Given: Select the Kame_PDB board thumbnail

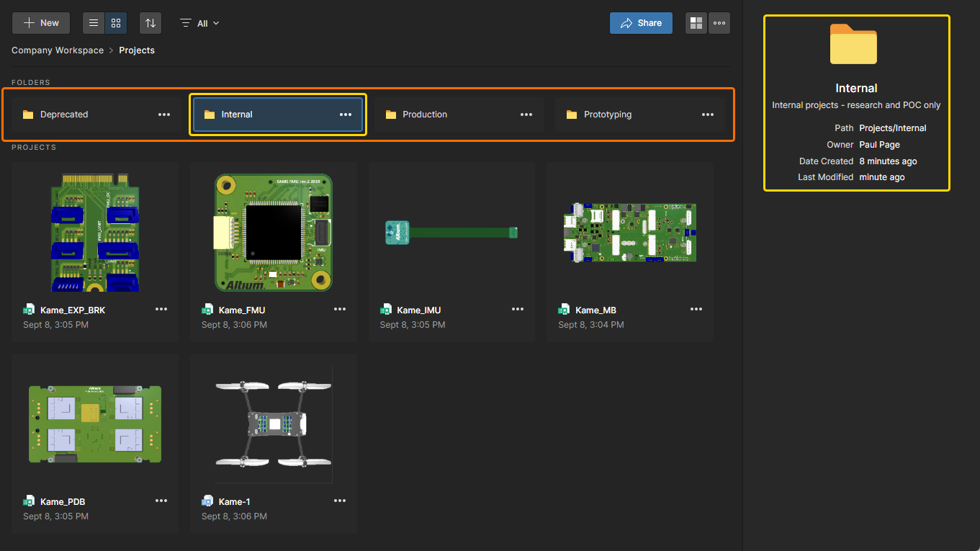Looking at the screenshot, I should pos(95,423).
